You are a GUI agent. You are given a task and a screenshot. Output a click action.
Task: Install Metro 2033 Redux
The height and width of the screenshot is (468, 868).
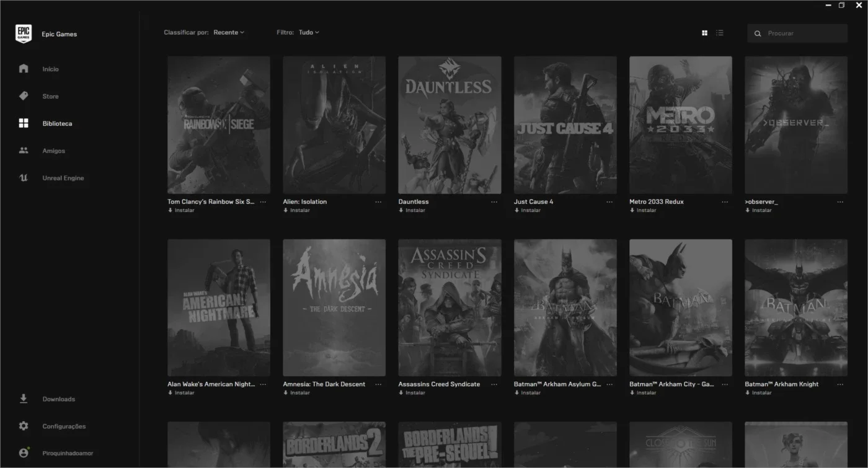pyautogui.click(x=642, y=210)
